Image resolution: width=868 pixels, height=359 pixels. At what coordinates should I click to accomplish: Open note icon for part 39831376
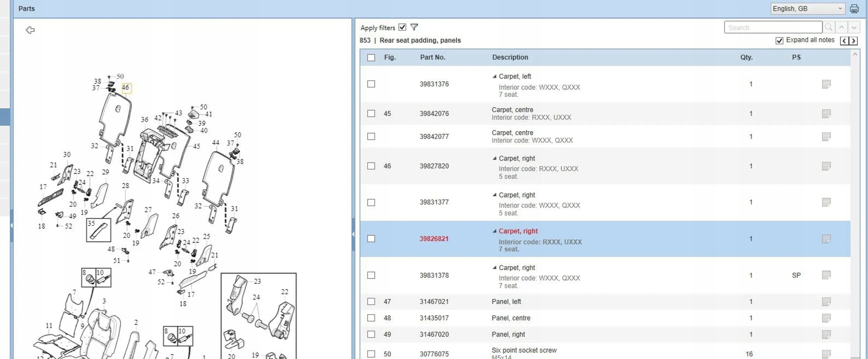tap(826, 84)
